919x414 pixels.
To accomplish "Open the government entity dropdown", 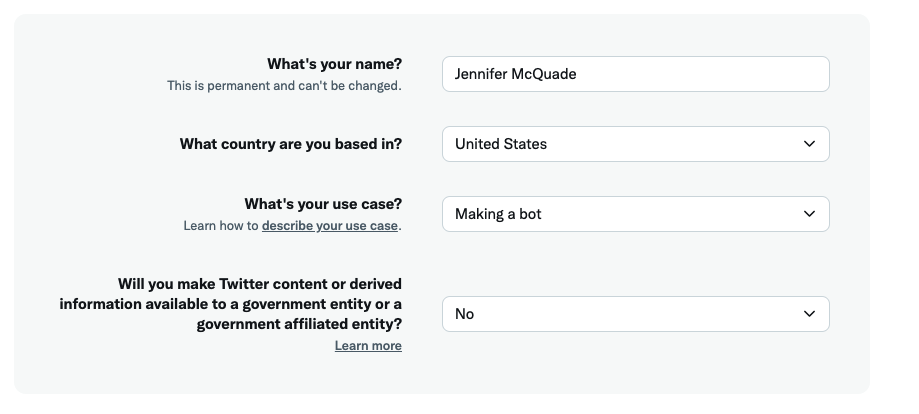I will click(635, 314).
